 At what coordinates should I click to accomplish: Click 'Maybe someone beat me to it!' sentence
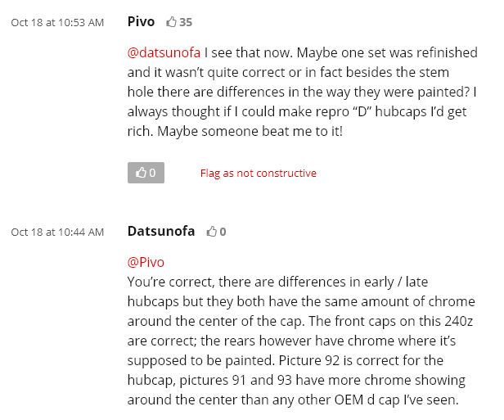click(250, 131)
